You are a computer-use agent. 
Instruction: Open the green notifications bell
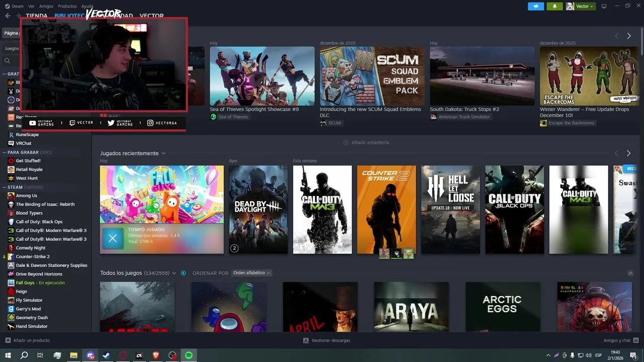tap(554, 6)
